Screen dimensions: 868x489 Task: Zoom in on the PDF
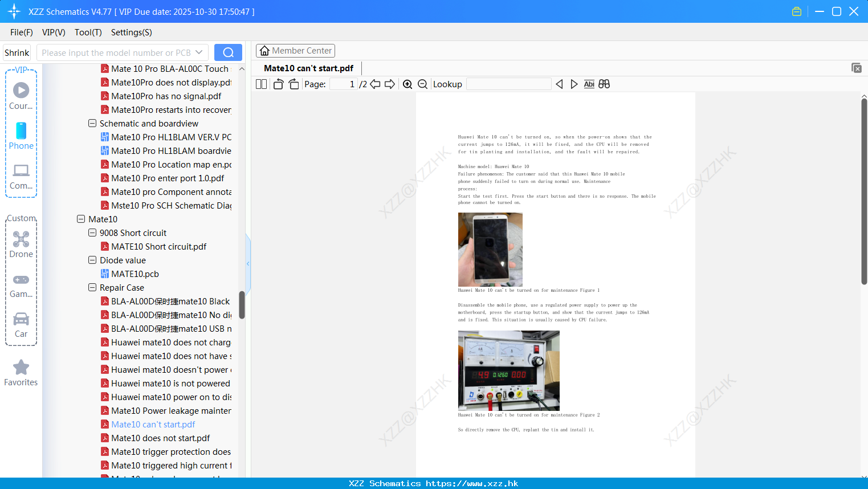click(407, 84)
